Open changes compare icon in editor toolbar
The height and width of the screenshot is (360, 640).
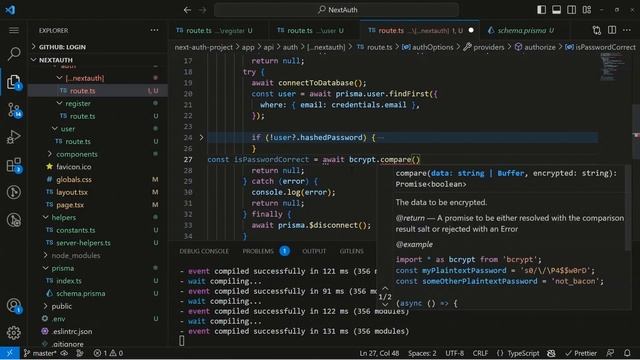point(597,30)
